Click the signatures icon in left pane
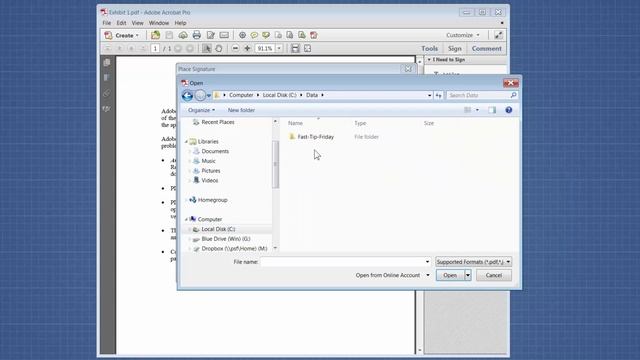This screenshot has width=640, height=360. click(107, 109)
